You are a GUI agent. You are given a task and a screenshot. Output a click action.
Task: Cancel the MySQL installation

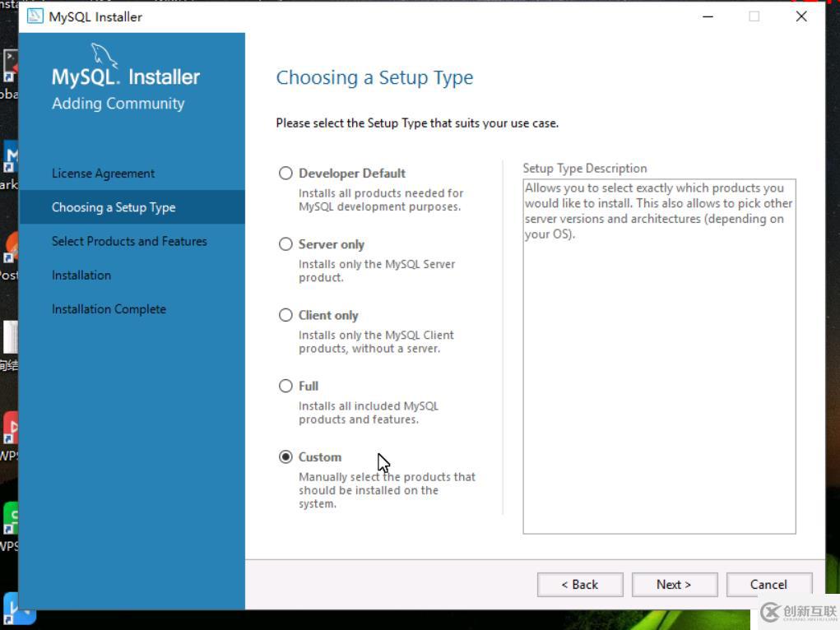(769, 585)
